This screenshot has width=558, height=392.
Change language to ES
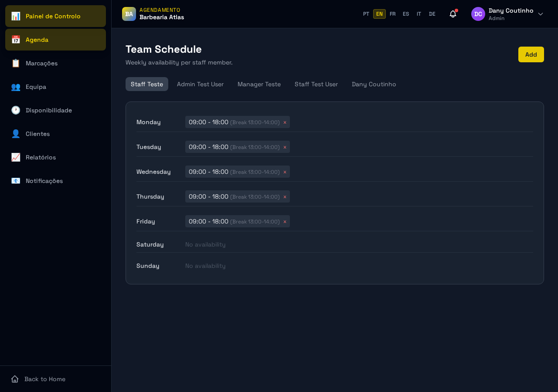click(406, 14)
